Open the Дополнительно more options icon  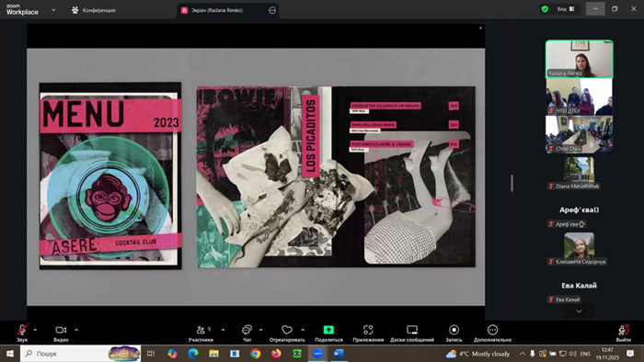(492, 330)
